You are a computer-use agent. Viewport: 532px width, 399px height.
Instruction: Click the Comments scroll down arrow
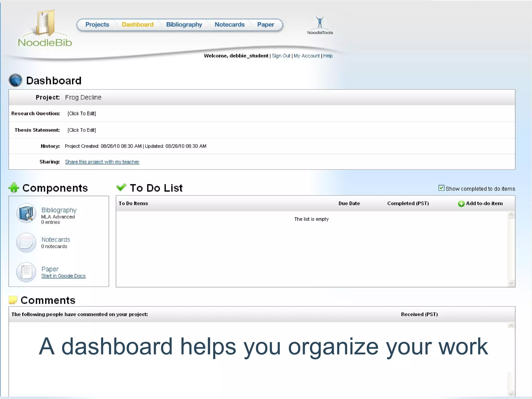[x=511, y=394]
